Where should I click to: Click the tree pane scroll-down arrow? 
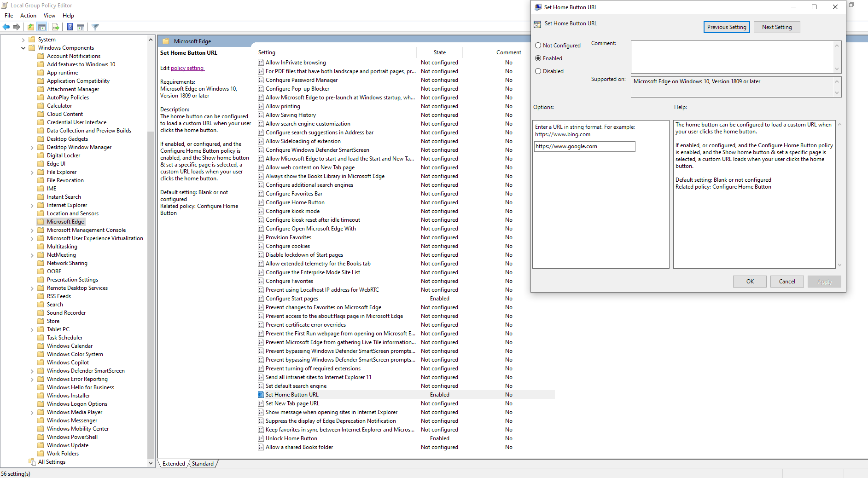point(151,463)
